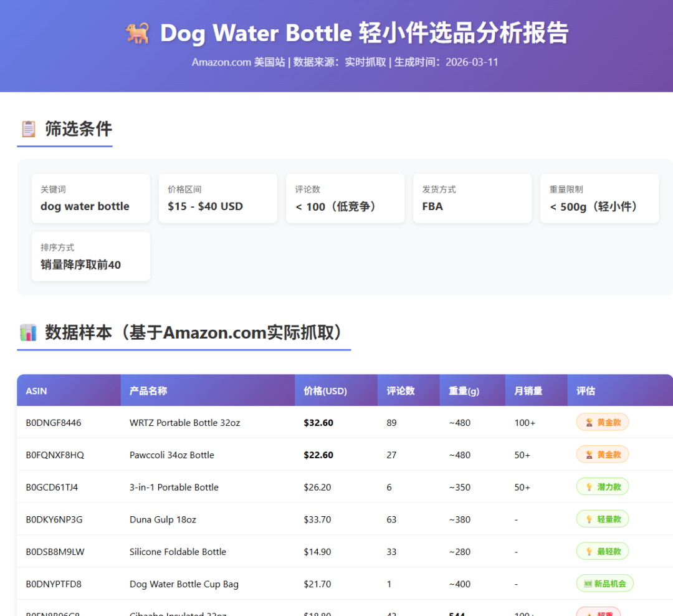
Task: Select the 价格区间 filter card
Action: (x=218, y=198)
